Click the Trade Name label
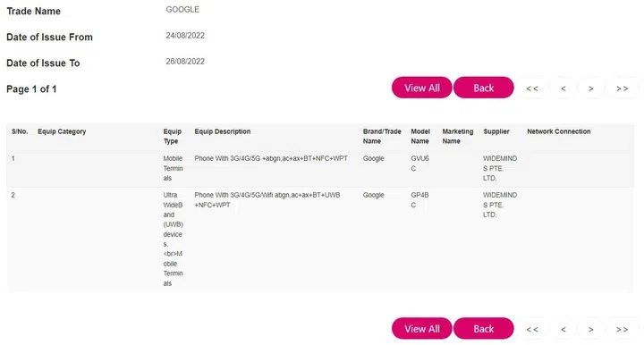The height and width of the screenshot is (345, 644). tap(33, 11)
